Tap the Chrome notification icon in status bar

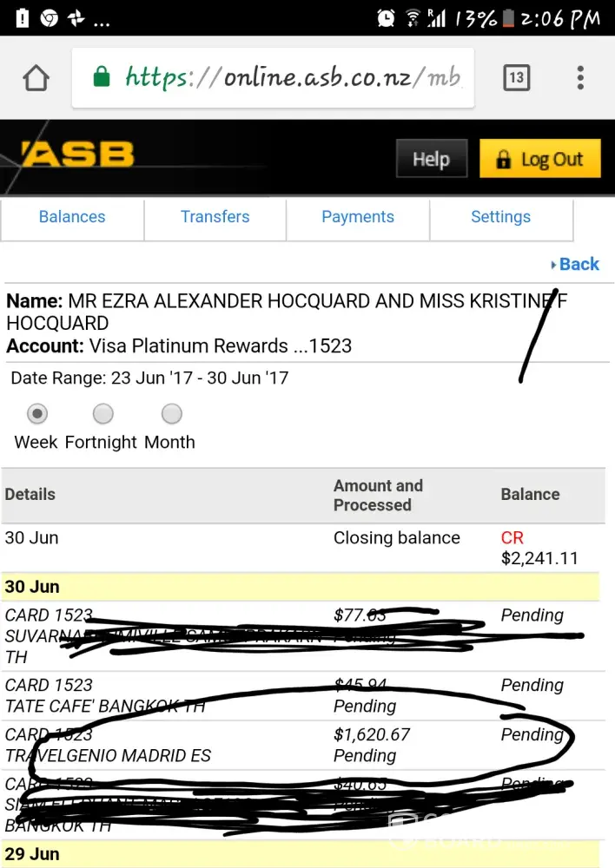click(x=50, y=18)
